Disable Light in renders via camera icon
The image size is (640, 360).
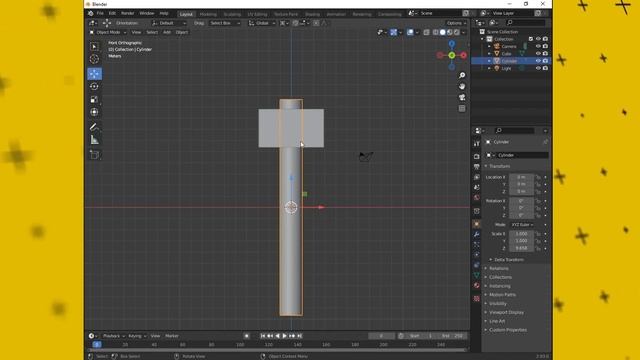pyautogui.click(x=545, y=68)
